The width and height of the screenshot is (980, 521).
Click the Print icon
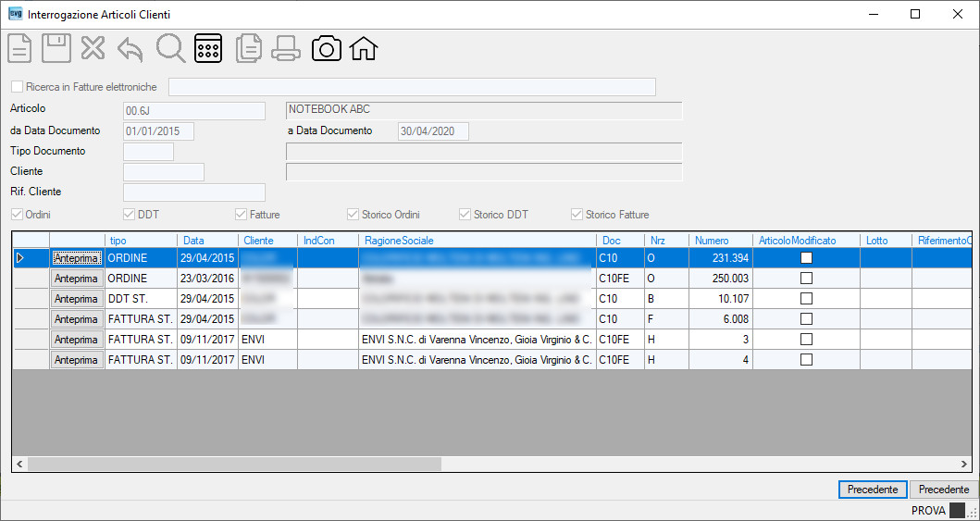(x=286, y=48)
